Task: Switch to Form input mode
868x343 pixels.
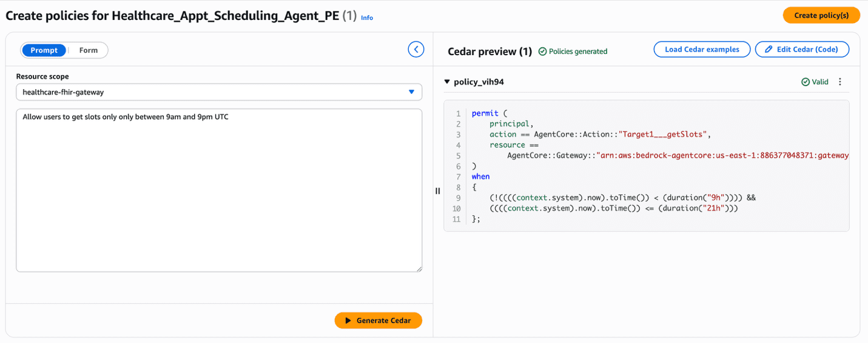Action: (88, 50)
